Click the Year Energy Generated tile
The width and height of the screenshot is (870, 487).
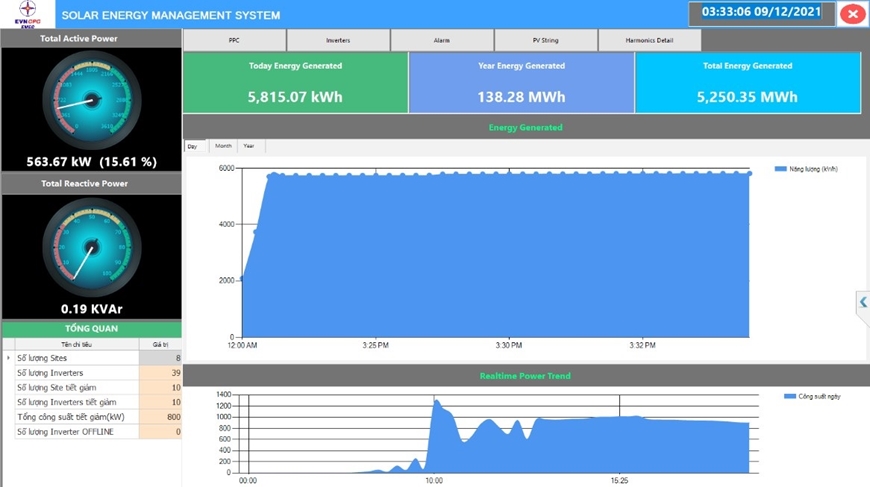[521, 83]
